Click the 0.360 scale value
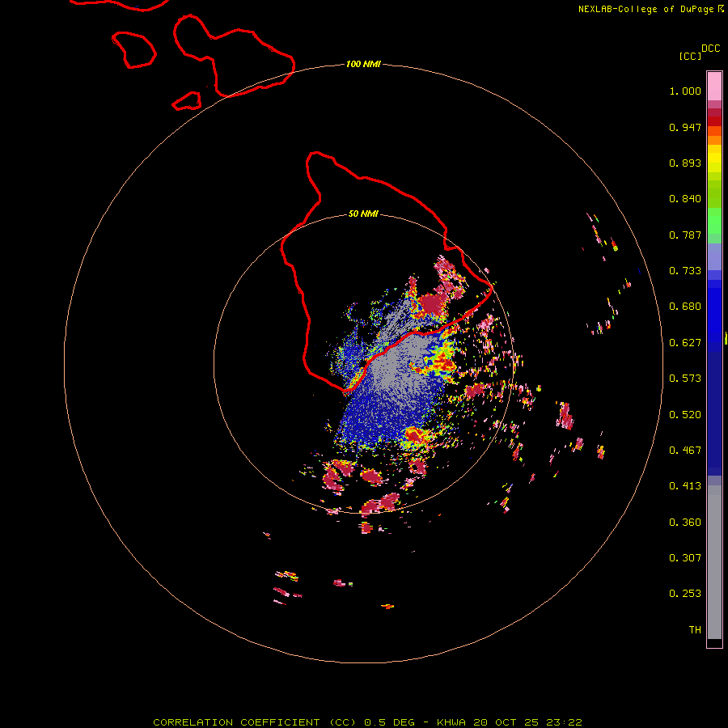The width and height of the screenshot is (728, 728). click(685, 523)
